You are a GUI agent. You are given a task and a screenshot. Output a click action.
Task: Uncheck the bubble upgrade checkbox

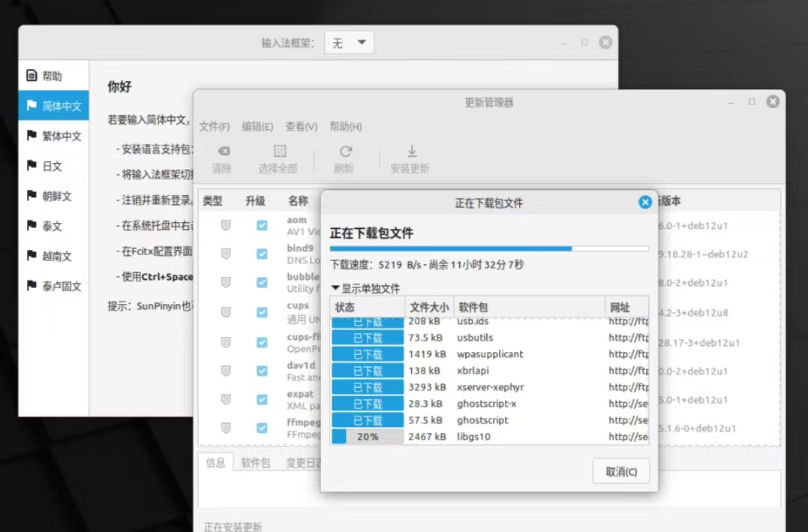point(262,282)
